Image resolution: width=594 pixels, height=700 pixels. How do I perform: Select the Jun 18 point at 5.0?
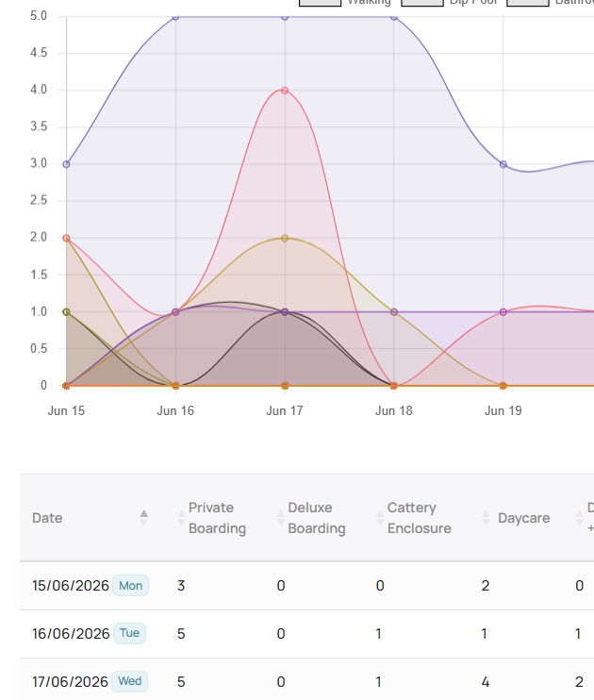pyautogui.click(x=393, y=17)
